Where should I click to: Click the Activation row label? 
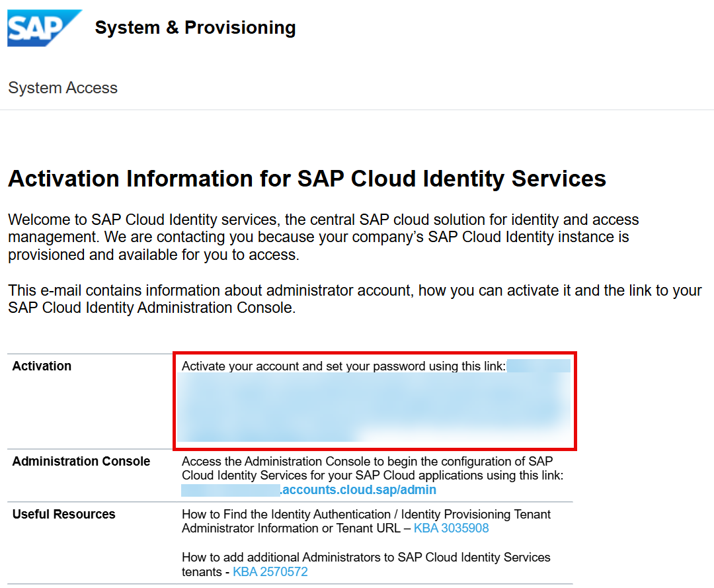42,366
